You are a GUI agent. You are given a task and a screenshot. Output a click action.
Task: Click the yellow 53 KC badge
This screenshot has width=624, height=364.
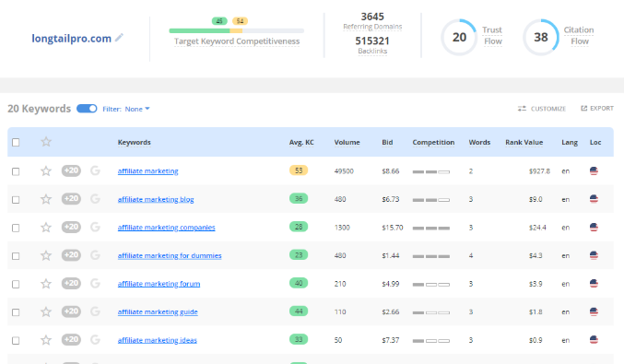point(299,170)
